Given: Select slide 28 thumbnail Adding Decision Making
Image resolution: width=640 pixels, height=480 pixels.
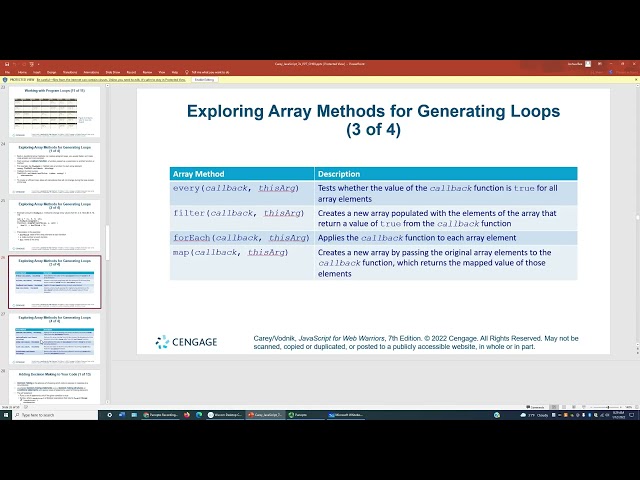Looking at the screenshot, I should (54, 387).
